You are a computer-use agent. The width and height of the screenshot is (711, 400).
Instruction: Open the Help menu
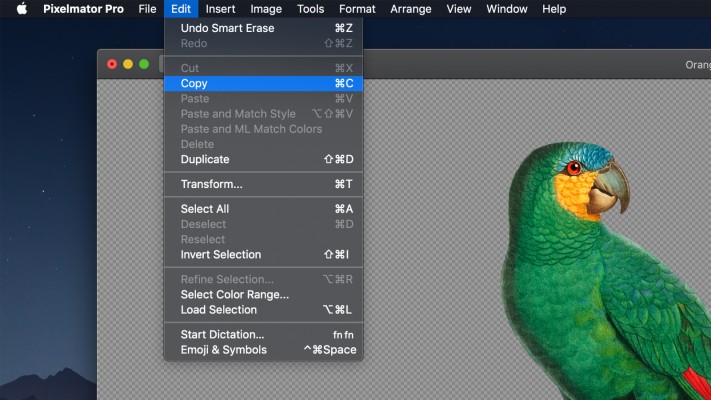tap(553, 9)
